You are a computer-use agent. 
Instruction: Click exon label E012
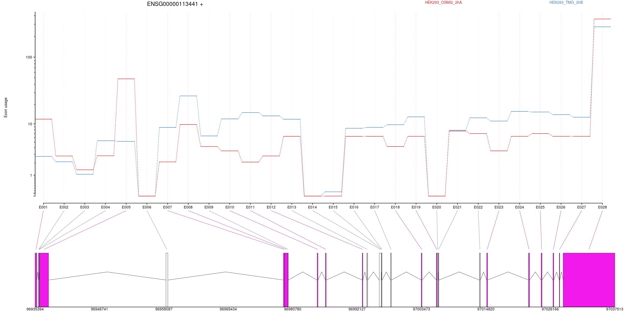[x=271, y=207]
